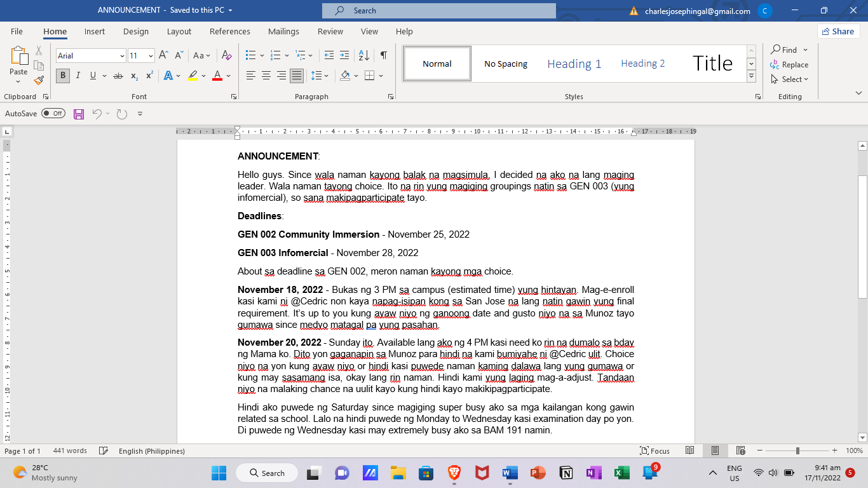The image size is (868, 488).
Task: Open the References tab
Action: coord(230,31)
